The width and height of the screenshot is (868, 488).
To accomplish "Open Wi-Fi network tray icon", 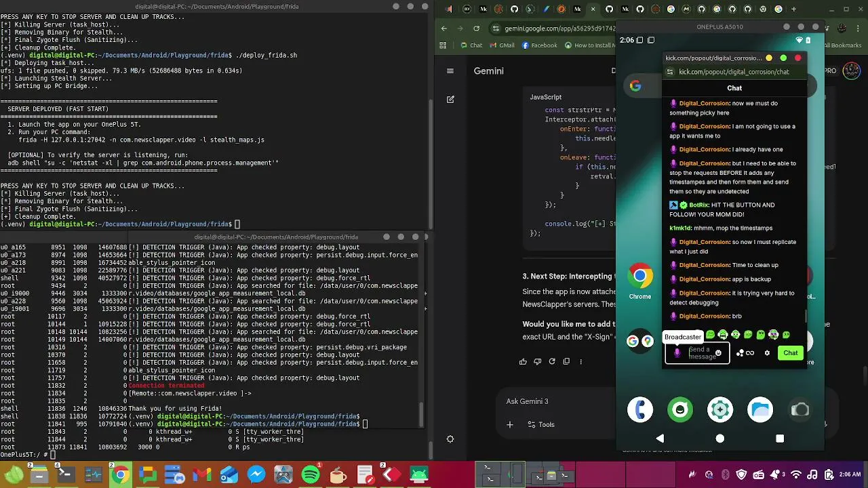I will [x=797, y=475].
